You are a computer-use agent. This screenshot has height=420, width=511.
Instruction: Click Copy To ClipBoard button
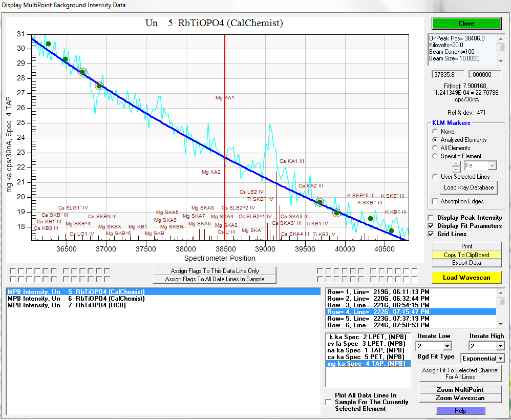(466, 255)
